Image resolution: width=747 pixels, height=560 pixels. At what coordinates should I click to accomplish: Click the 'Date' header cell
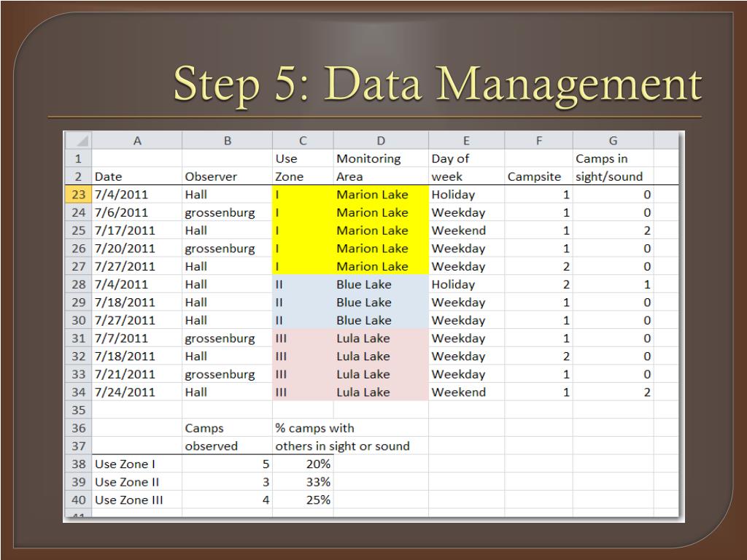137,176
